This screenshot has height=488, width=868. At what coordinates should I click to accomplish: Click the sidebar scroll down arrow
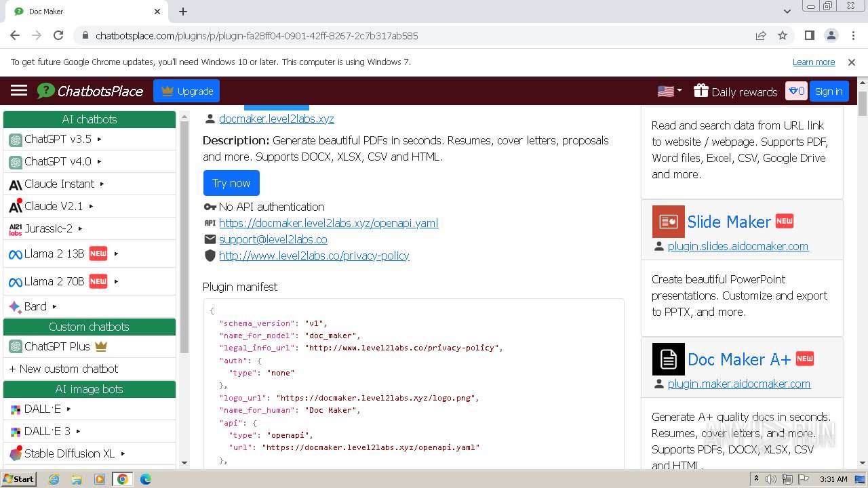184,463
